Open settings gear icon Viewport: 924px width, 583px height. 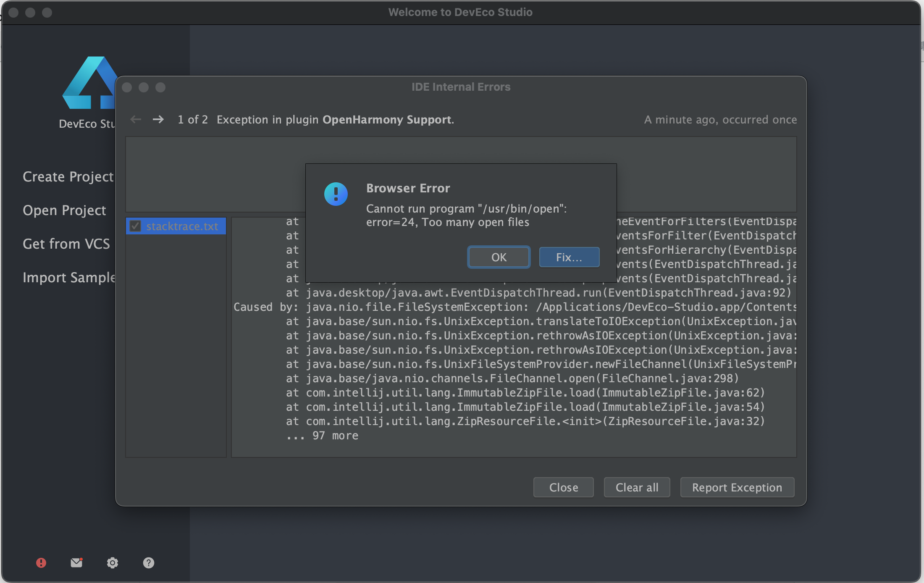click(112, 562)
